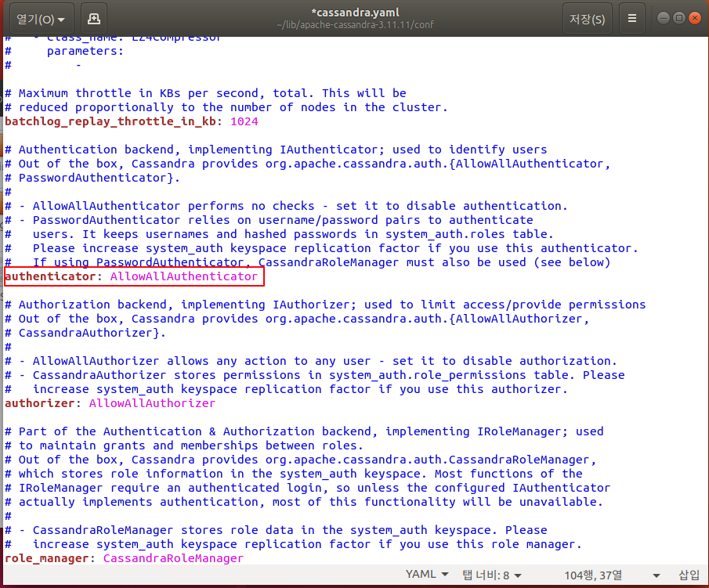This screenshot has width=709, height=588.
Task: Click 'Please increase system_auth keyspace replication factor if you use this authenticator' line
Action: tap(321, 248)
